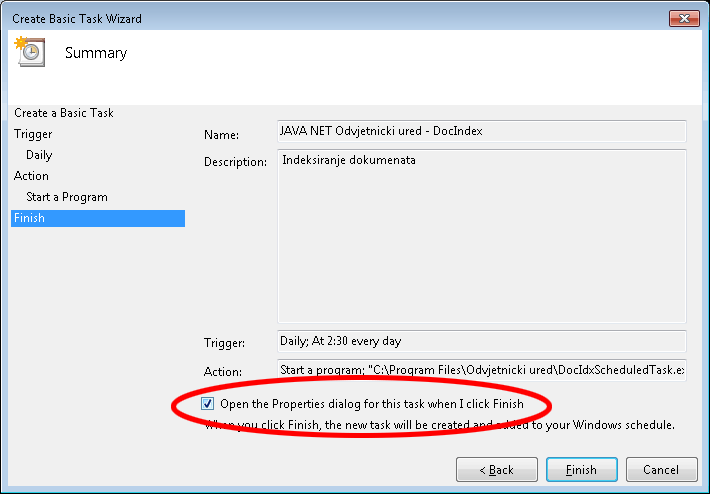The image size is (710, 494).
Task: Click the Summary heading text
Action: click(96, 53)
